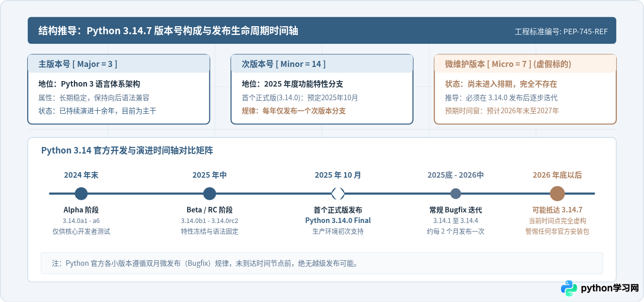The image size is (644, 302).
Task: Click 预期时间窗：预计2026年末至2027年
Action: 502,111
